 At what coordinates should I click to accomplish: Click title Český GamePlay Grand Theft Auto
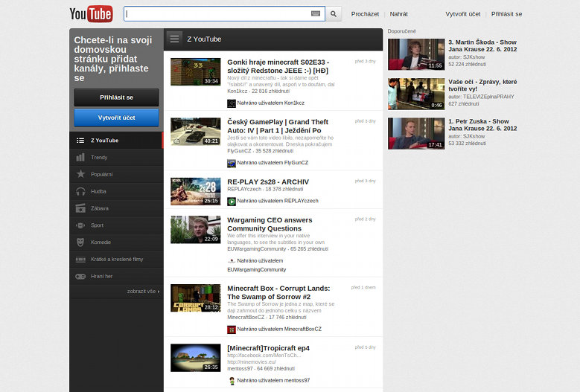point(278,126)
